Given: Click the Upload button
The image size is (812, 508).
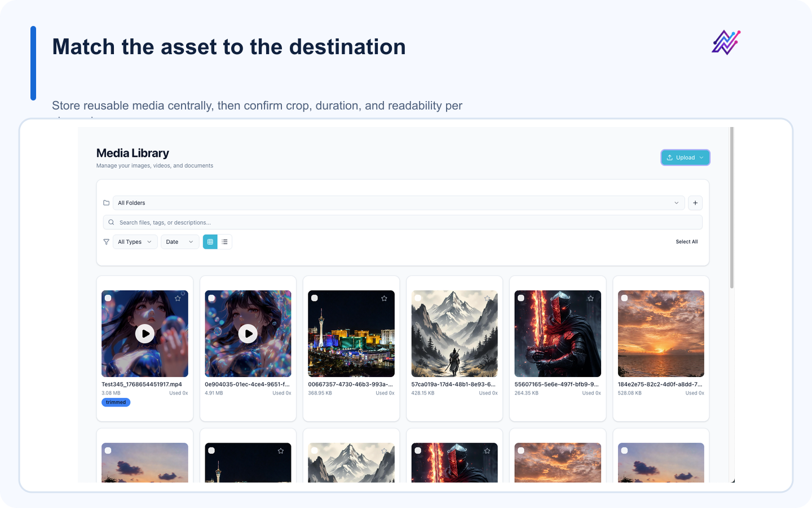Looking at the screenshot, I should click(x=685, y=157).
